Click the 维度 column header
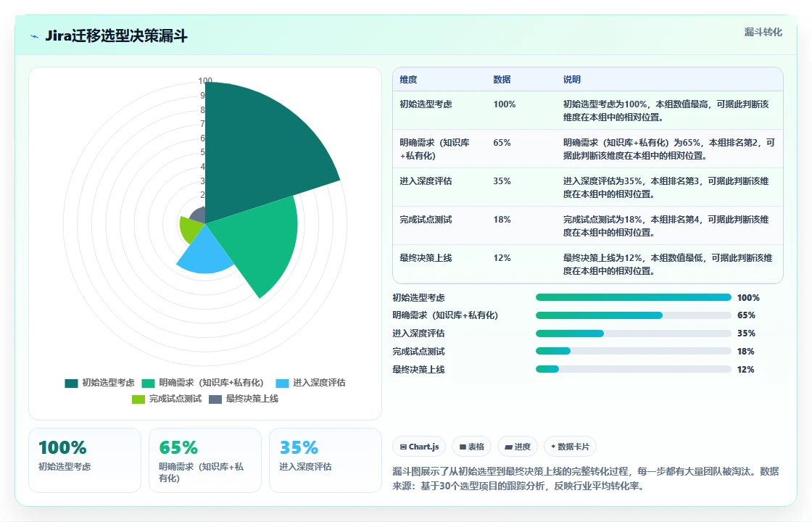The height and width of the screenshot is (522, 812). click(408, 79)
